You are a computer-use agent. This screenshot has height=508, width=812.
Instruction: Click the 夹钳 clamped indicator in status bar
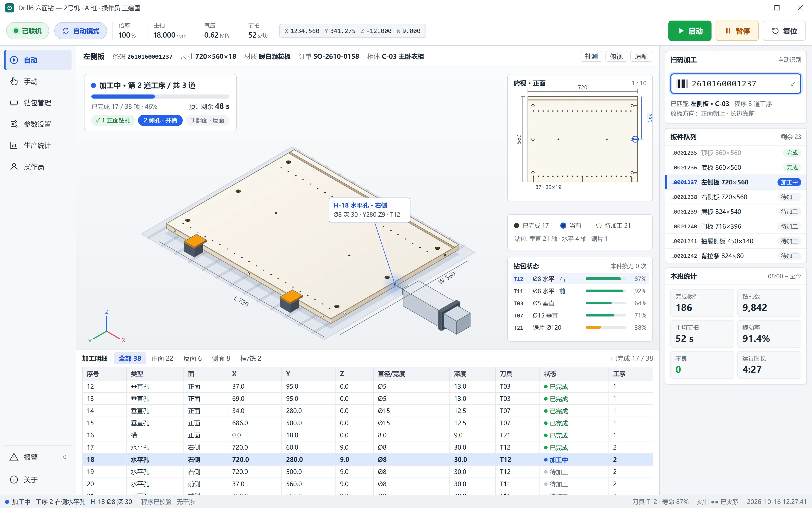tap(717, 502)
